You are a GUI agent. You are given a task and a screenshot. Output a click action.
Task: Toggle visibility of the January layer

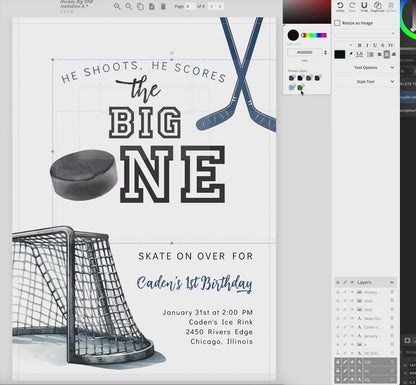352,336
